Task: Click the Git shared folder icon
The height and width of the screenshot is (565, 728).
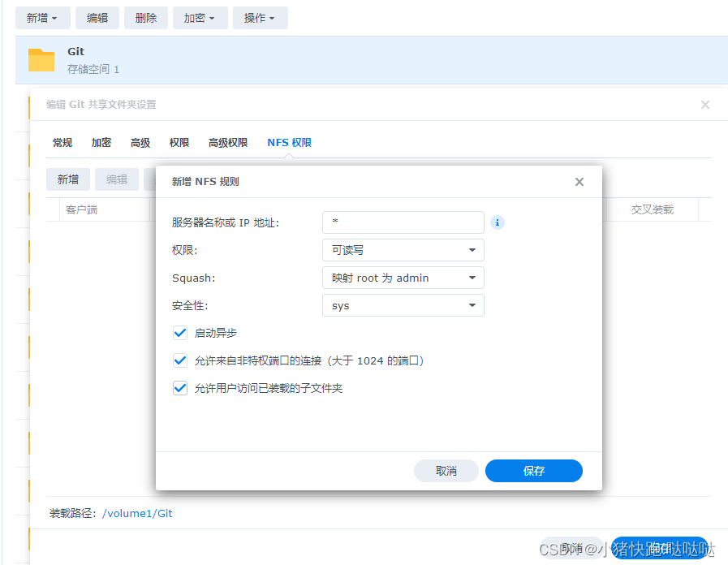Action: tap(41, 59)
